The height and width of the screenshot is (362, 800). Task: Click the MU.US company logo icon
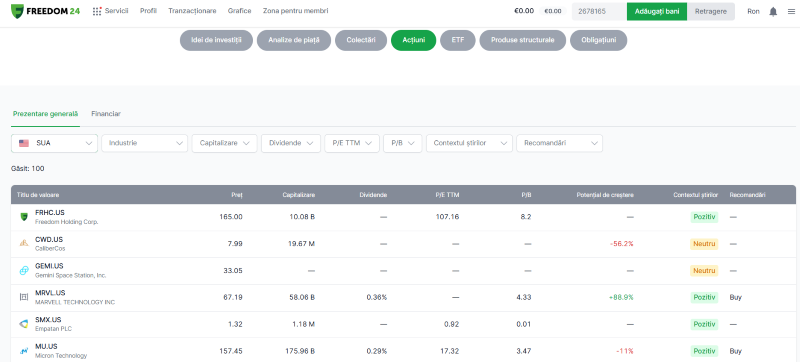click(23, 351)
